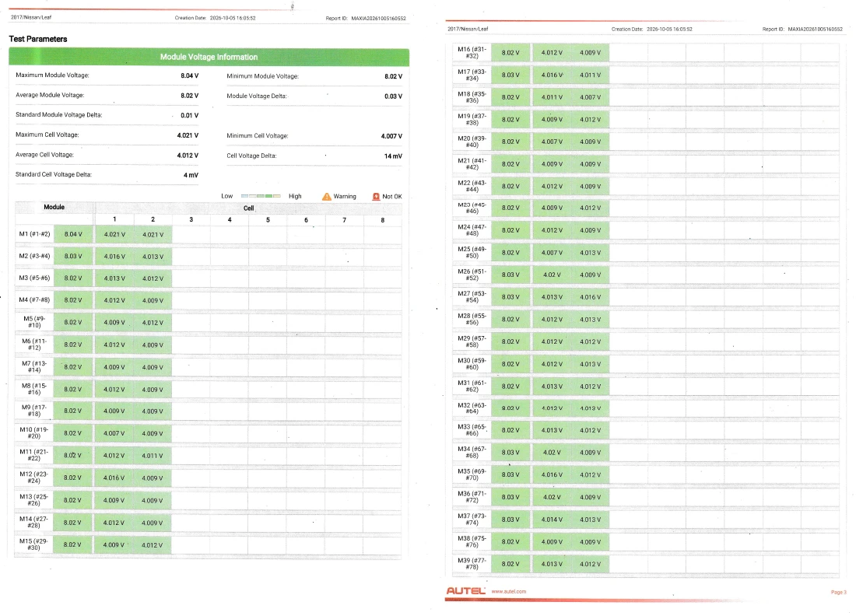Select the M15 (#29-#30) row label

tap(33, 544)
